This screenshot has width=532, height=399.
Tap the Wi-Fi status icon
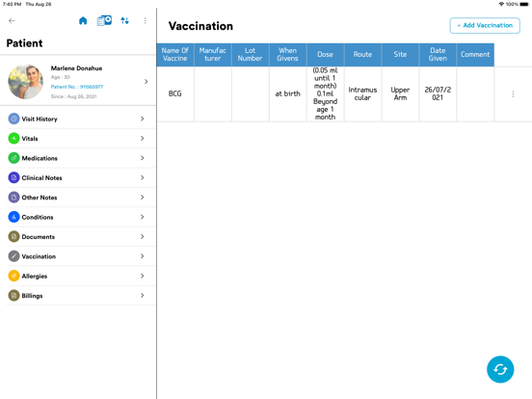(x=501, y=4)
